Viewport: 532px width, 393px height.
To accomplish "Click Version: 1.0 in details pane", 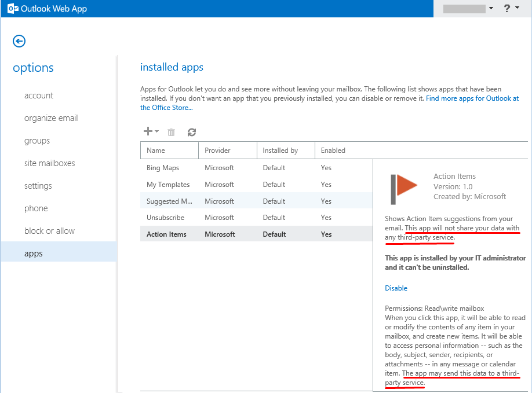I will point(453,187).
